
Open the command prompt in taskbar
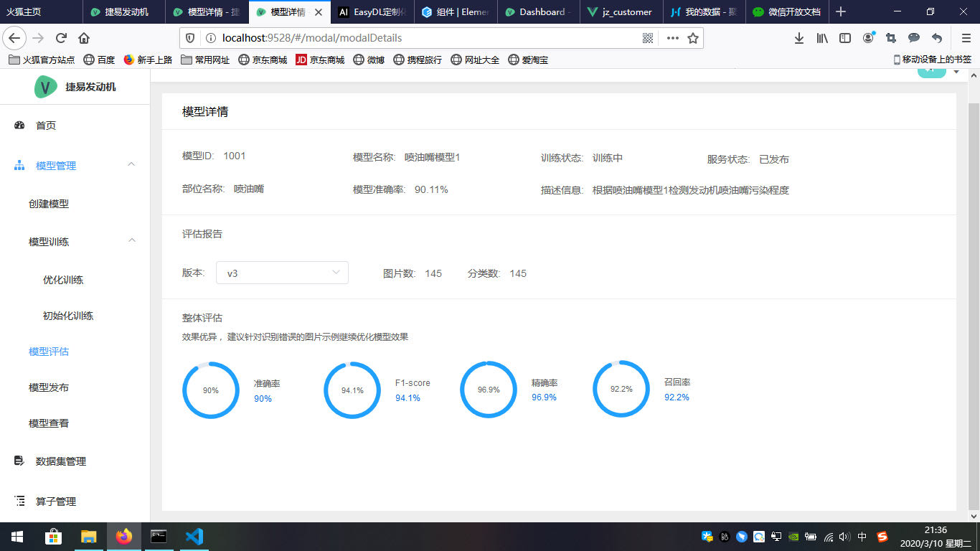[x=159, y=536]
